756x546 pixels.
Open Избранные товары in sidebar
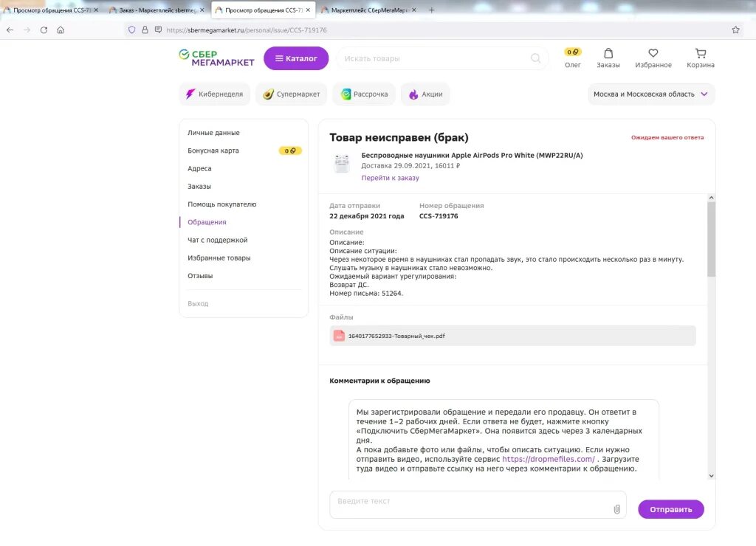(x=219, y=258)
